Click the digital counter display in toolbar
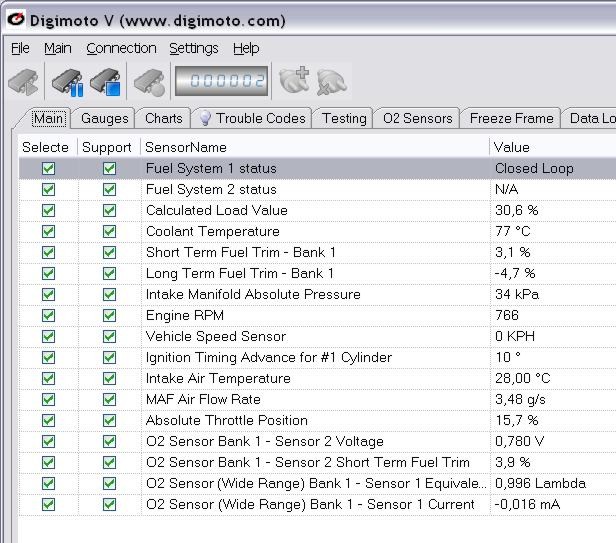Viewport: 616px width, 543px height. pyautogui.click(x=221, y=82)
